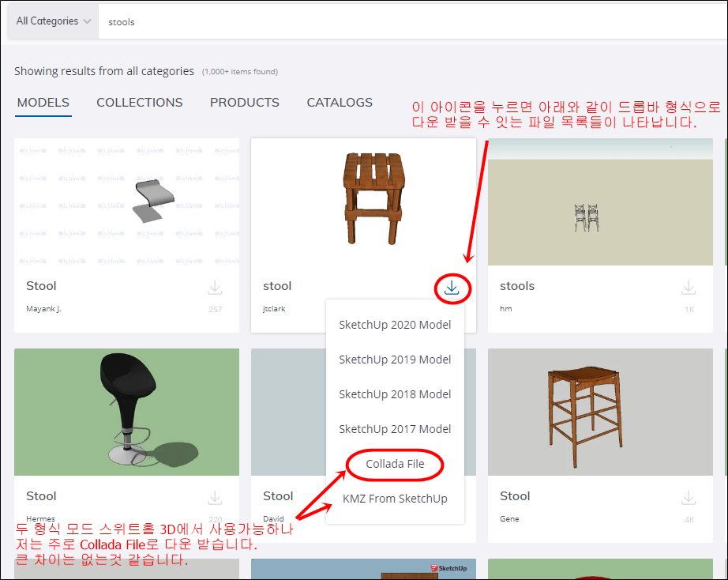Select Collada File download option
Viewport: 728px width, 580px height.
point(395,464)
